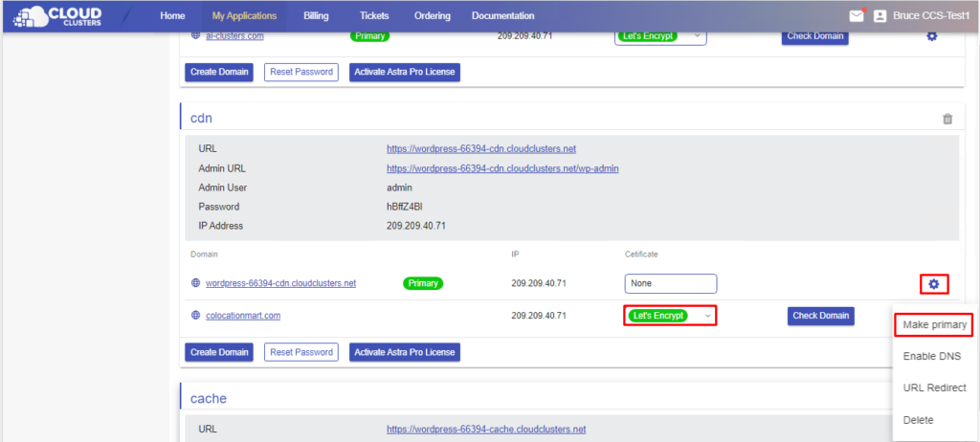Click the Cloud Clusters logo

point(57,15)
